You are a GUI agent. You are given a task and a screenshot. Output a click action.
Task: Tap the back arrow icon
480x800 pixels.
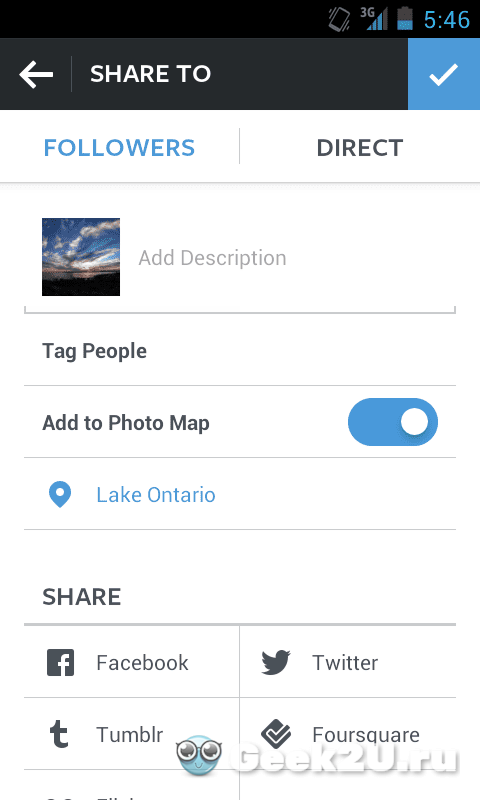coord(36,74)
